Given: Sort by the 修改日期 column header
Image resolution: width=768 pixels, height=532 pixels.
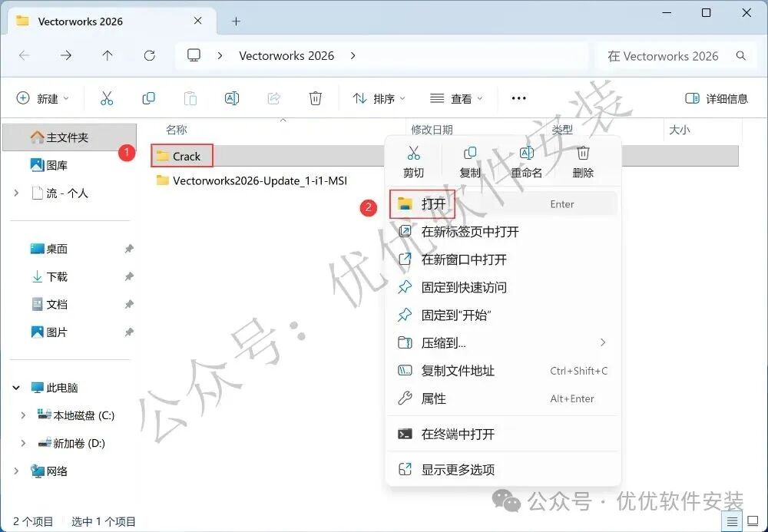Looking at the screenshot, I should 432,130.
